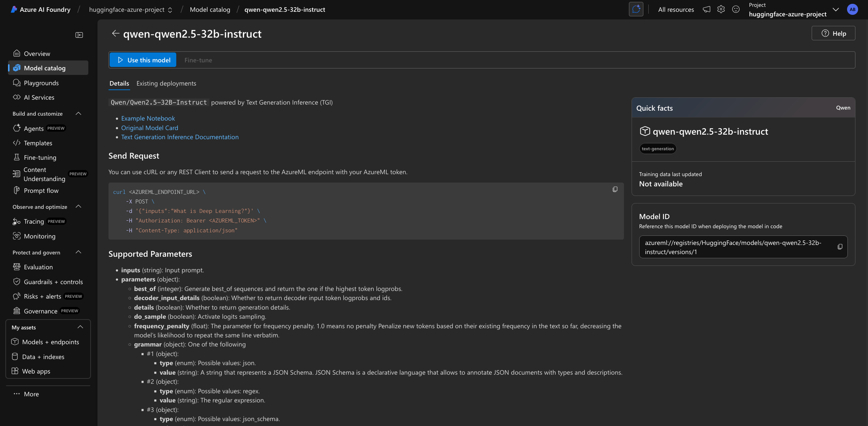Copy the Model ID value

pos(840,246)
